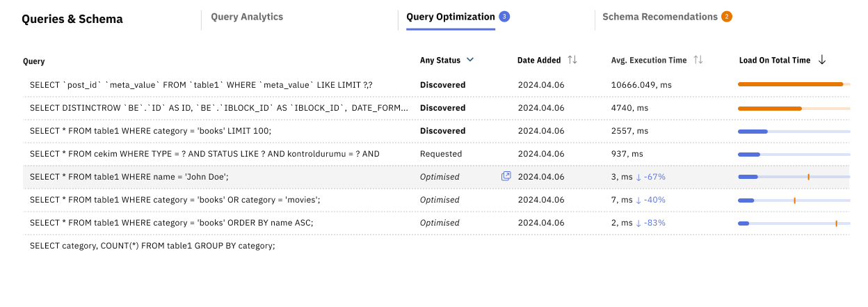Click Optimised status of ORDER BY name query
Screen dimensions: 868x307
pos(440,223)
